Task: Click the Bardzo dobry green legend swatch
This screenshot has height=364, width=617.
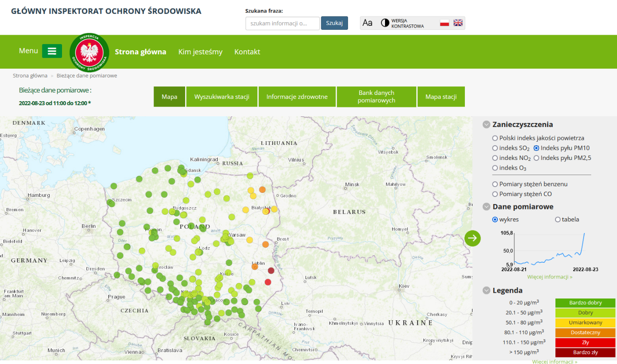Action: (x=585, y=303)
